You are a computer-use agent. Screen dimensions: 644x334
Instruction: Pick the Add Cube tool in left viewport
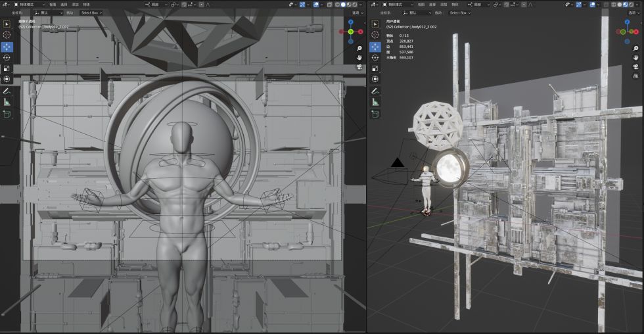(7, 114)
